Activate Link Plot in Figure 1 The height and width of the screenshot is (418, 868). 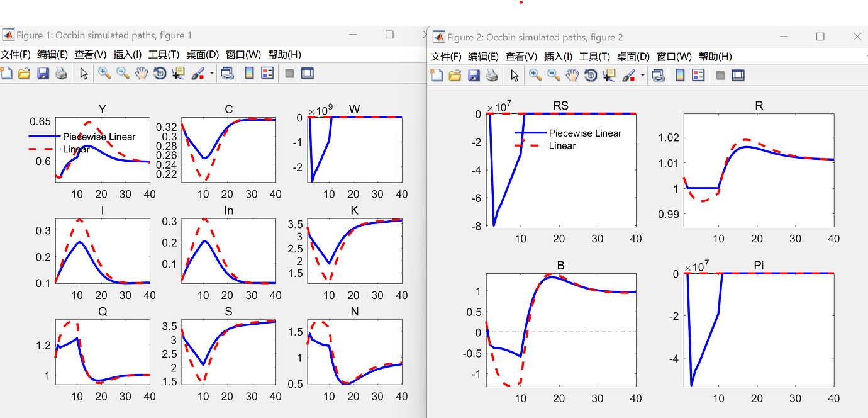227,73
